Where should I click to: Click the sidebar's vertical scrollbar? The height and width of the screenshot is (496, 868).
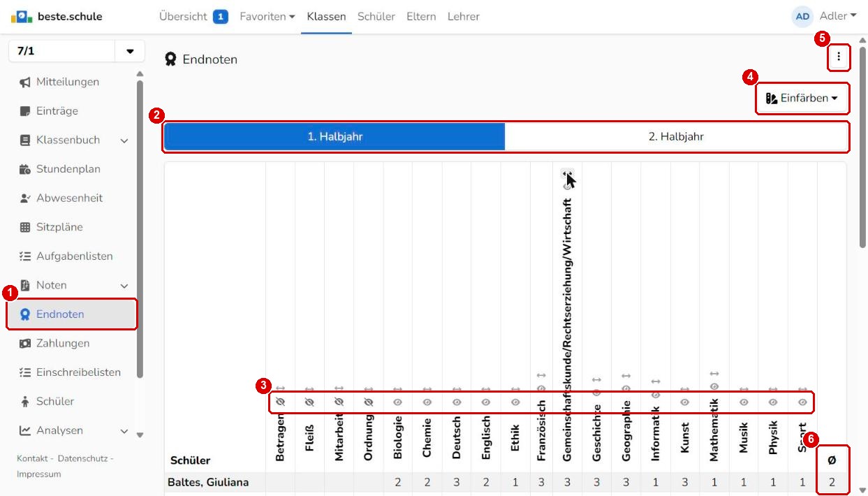[x=140, y=229]
